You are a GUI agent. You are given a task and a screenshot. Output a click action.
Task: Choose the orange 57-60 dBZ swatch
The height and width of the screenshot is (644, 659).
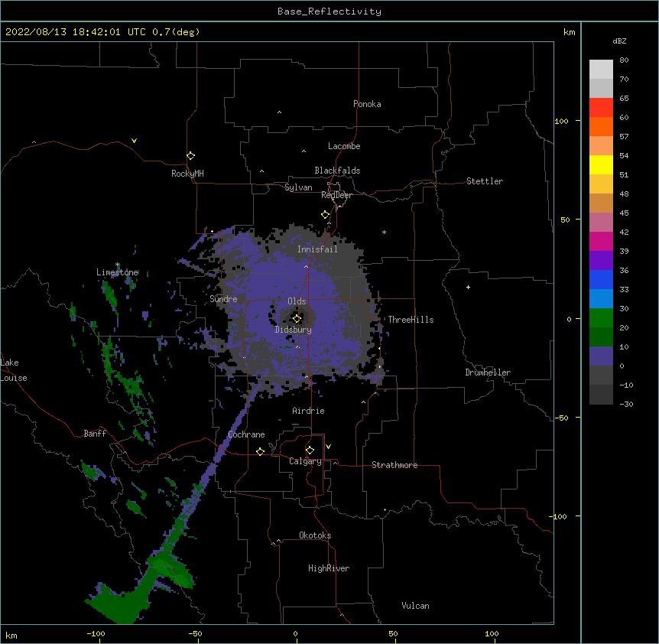coord(601,126)
